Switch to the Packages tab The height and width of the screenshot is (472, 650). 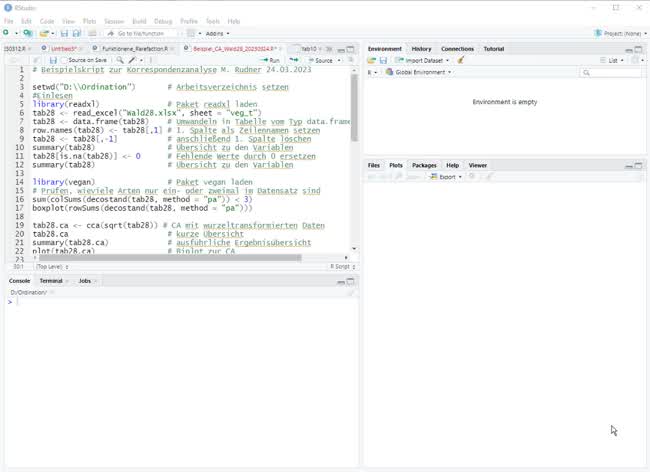(x=424, y=165)
